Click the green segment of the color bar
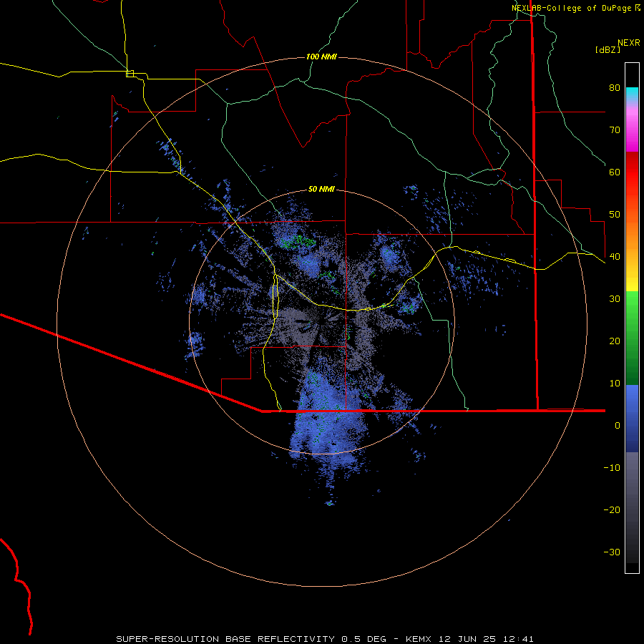The width and height of the screenshot is (644, 644). [632, 338]
